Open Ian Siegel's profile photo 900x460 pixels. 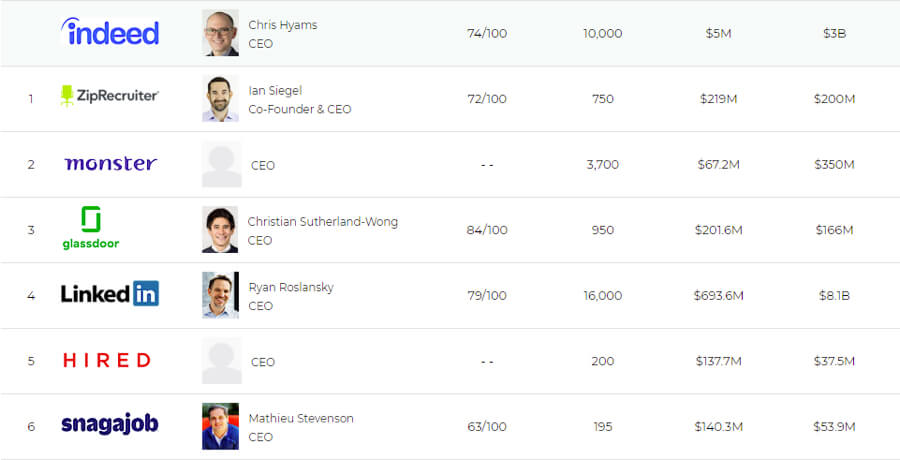click(x=220, y=98)
